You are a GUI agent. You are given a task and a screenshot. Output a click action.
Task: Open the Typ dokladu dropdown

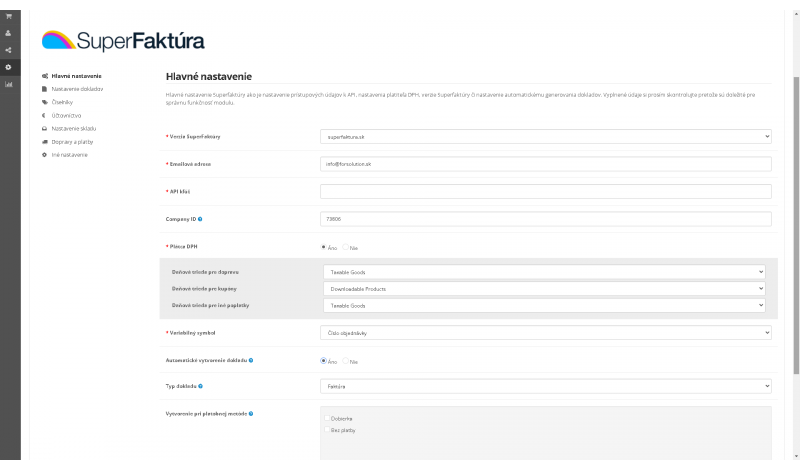click(545, 386)
